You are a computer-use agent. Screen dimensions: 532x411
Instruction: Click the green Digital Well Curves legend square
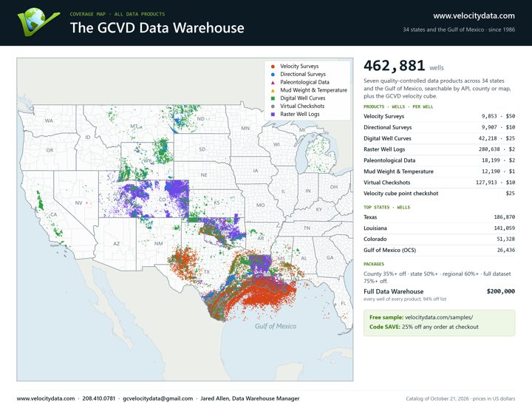point(273,98)
